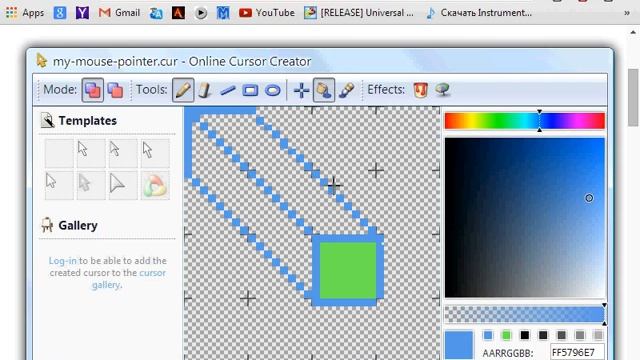Click the alpha transparency slider bar

click(x=524, y=315)
